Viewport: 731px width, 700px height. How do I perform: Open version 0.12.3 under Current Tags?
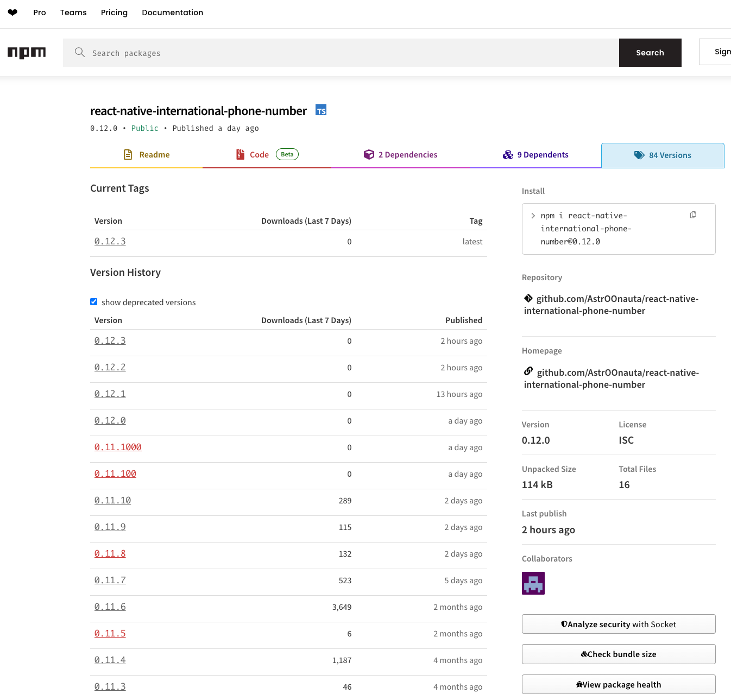click(x=110, y=241)
